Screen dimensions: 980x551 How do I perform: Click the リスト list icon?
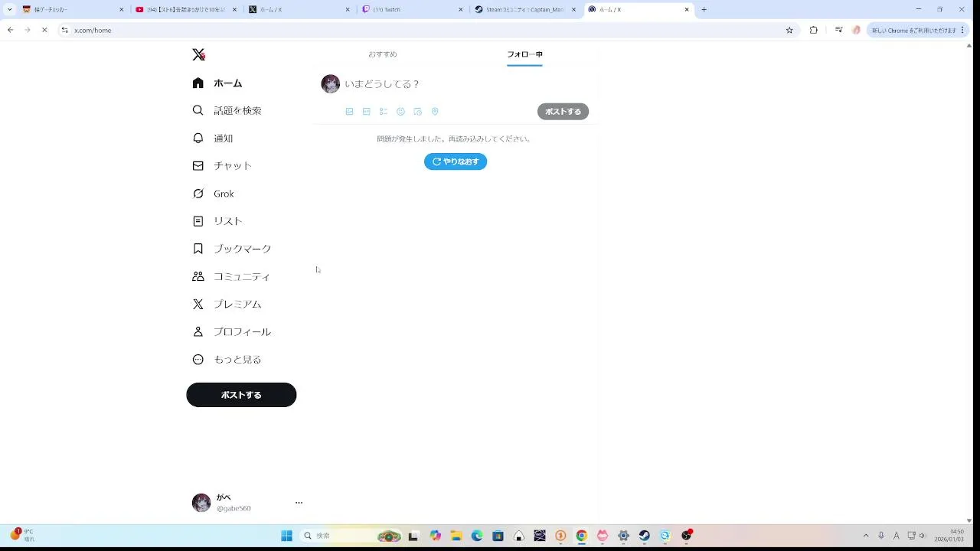(198, 221)
